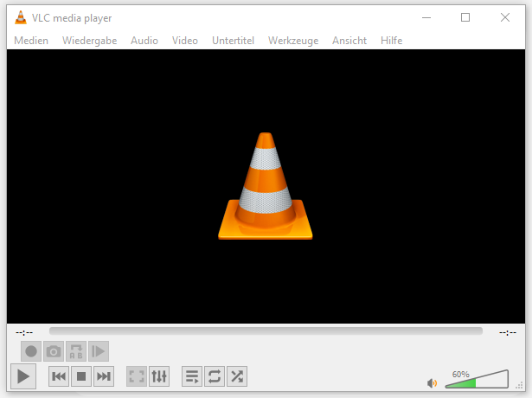Screen dimensions: 532x398
Task: Open the Werkzeuge menu
Action: coord(293,41)
